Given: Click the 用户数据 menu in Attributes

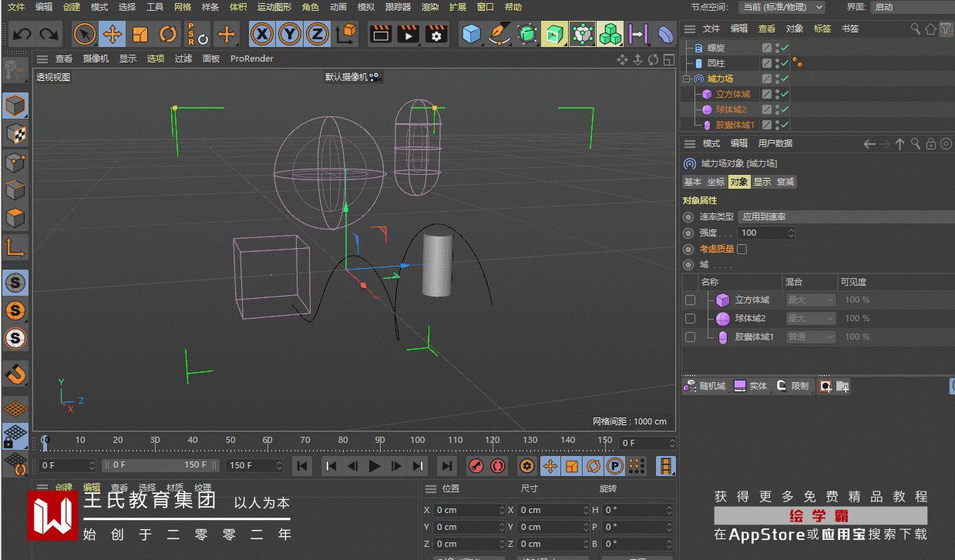Looking at the screenshot, I should (775, 143).
